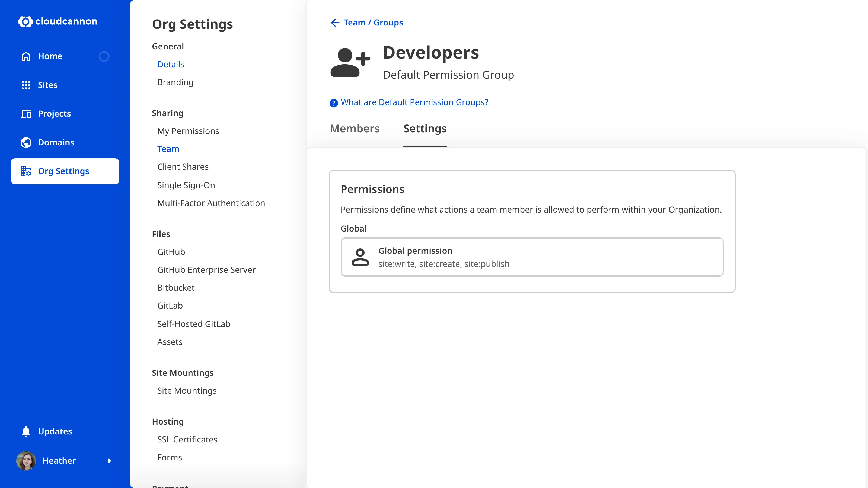The height and width of the screenshot is (488, 868).
Task: Open the GitHub settings under Files
Action: coord(171,252)
